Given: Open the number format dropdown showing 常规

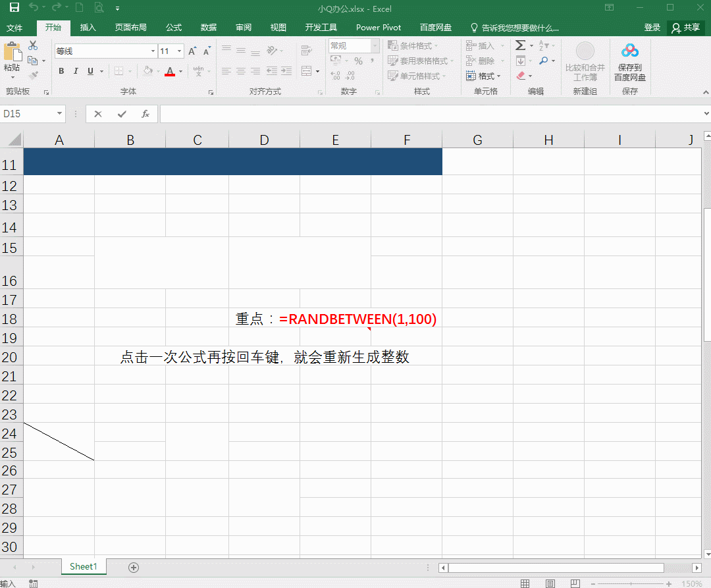Looking at the screenshot, I should (x=375, y=45).
